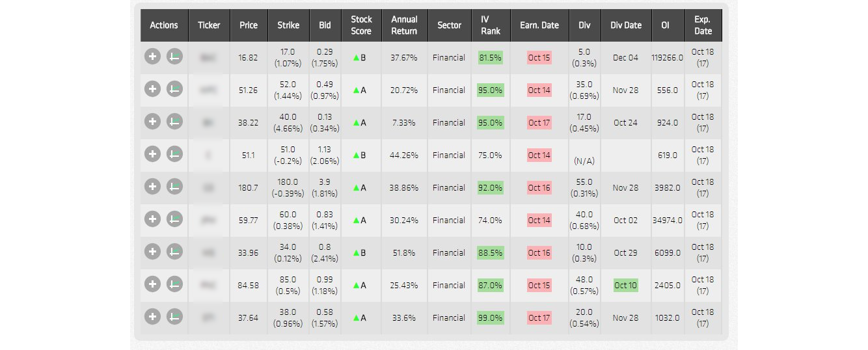Click the plus icon in the 16.82 price row
The height and width of the screenshot is (350, 868).
(152, 57)
